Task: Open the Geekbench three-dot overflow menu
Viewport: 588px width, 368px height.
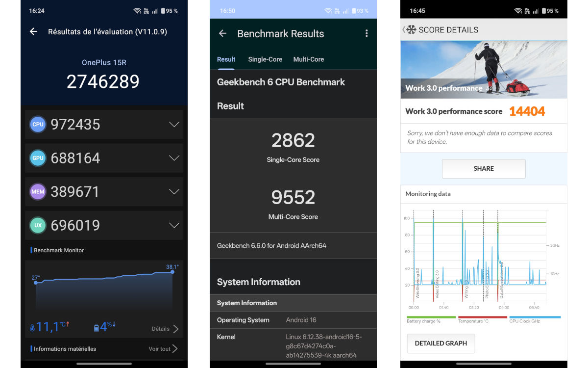Action: tap(366, 33)
